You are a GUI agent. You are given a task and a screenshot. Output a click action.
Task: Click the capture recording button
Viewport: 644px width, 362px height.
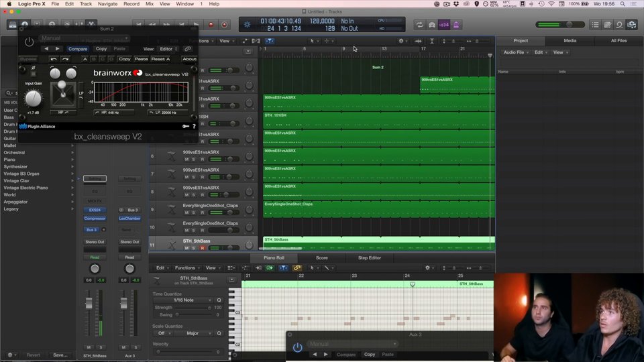(x=224, y=25)
